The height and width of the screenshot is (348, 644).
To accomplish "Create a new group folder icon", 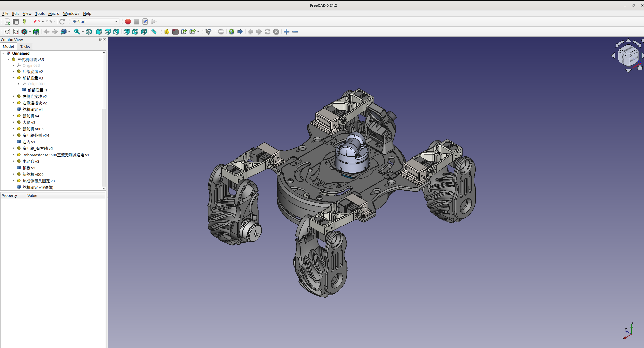I will [x=175, y=32].
